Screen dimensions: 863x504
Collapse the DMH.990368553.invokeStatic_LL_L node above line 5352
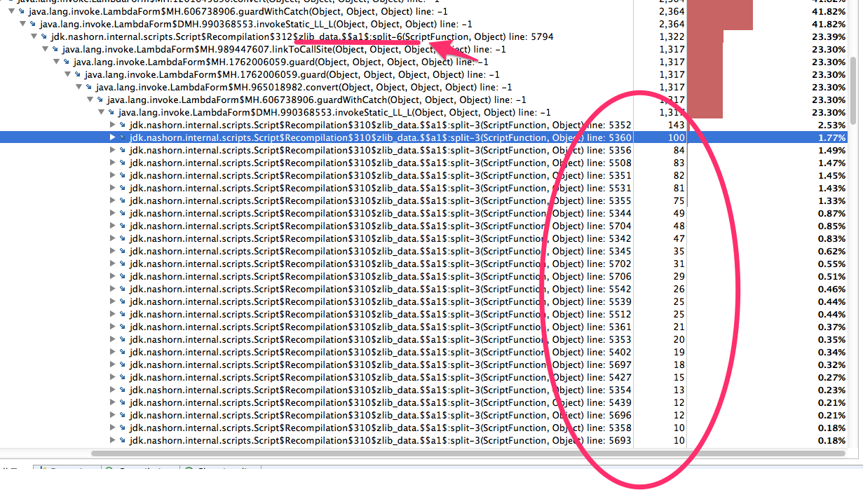102,113
